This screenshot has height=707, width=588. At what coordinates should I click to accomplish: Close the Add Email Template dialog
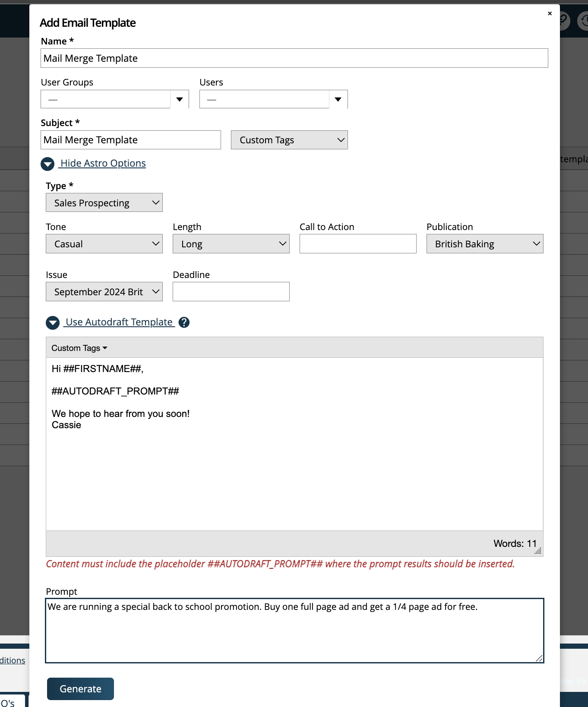tap(550, 13)
